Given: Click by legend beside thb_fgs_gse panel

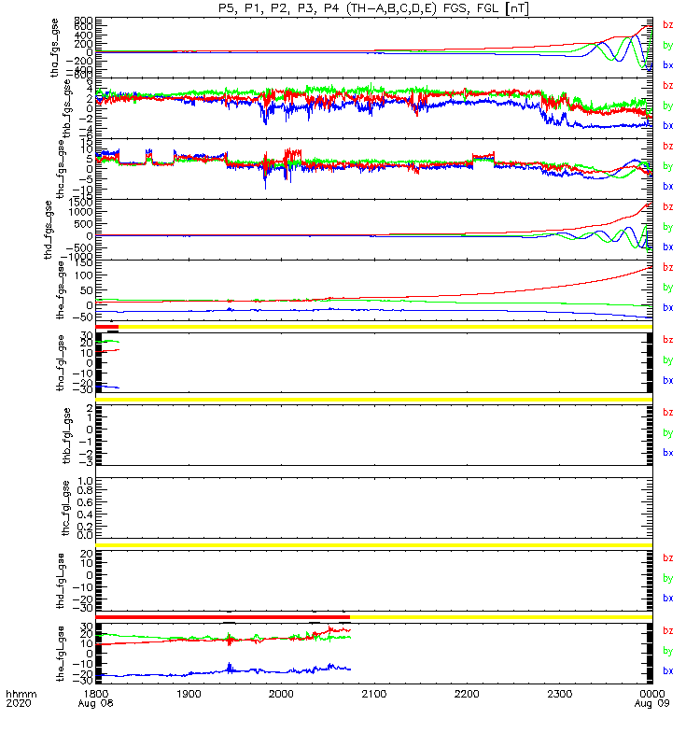Looking at the screenshot, I should (x=668, y=106).
